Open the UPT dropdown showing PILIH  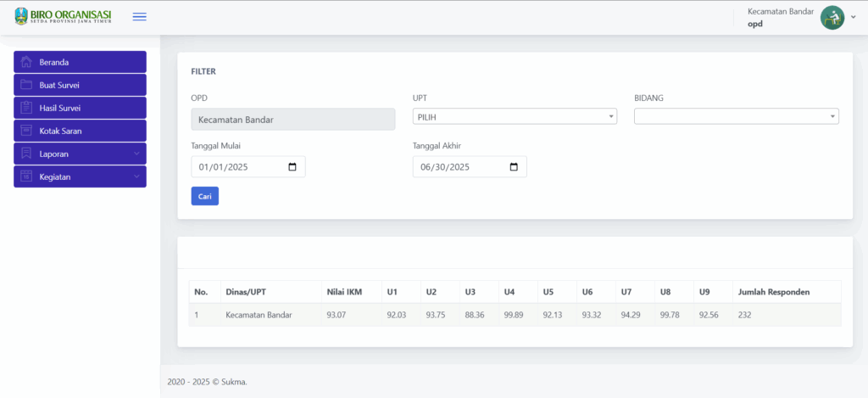click(x=514, y=116)
